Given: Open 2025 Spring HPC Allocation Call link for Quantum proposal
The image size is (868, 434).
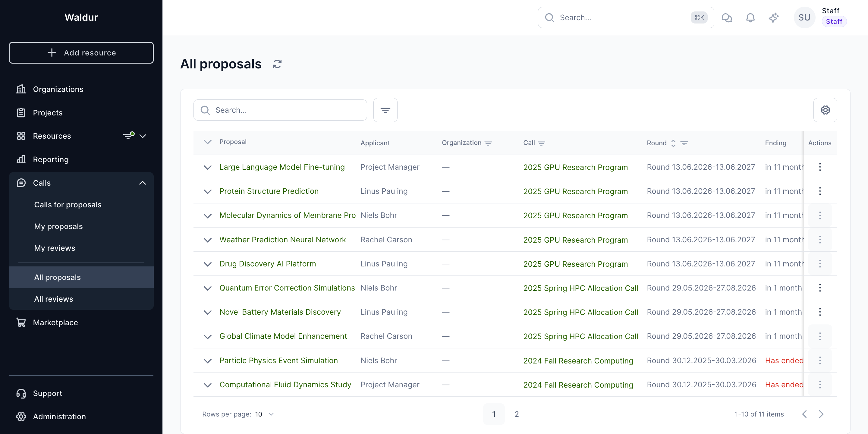Looking at the screenshot, I should pos(580,288).
